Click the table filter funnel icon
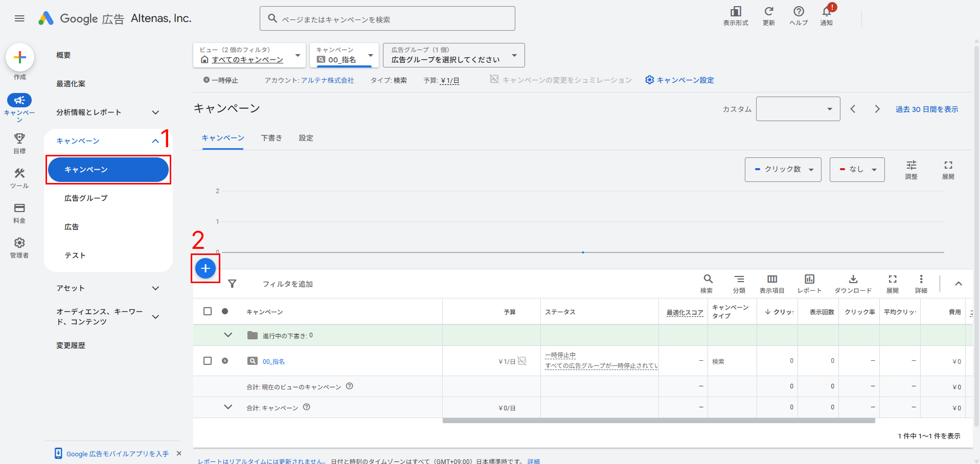This screenshot has height=464, width=980. tap(232, 284)
